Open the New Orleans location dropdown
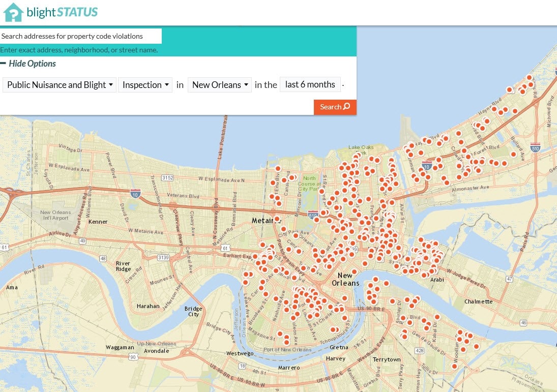The height and width of the screenshot is (392, 557). coord(219,84)
